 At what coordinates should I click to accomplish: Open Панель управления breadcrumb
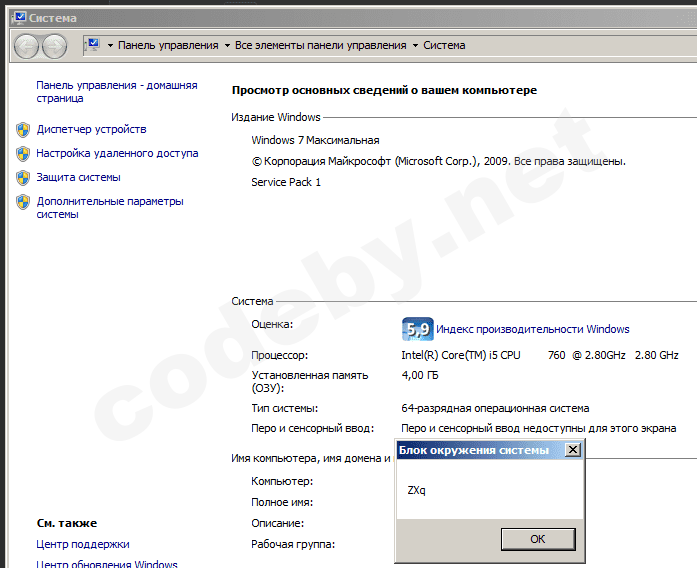[168, 45]
